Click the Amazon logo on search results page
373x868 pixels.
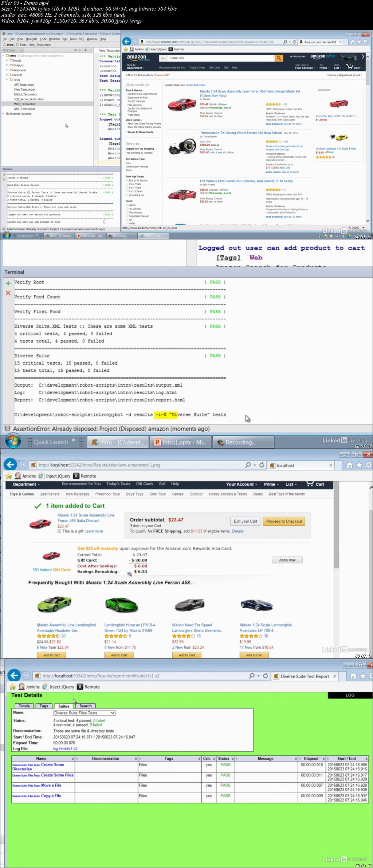coord(137,58)
